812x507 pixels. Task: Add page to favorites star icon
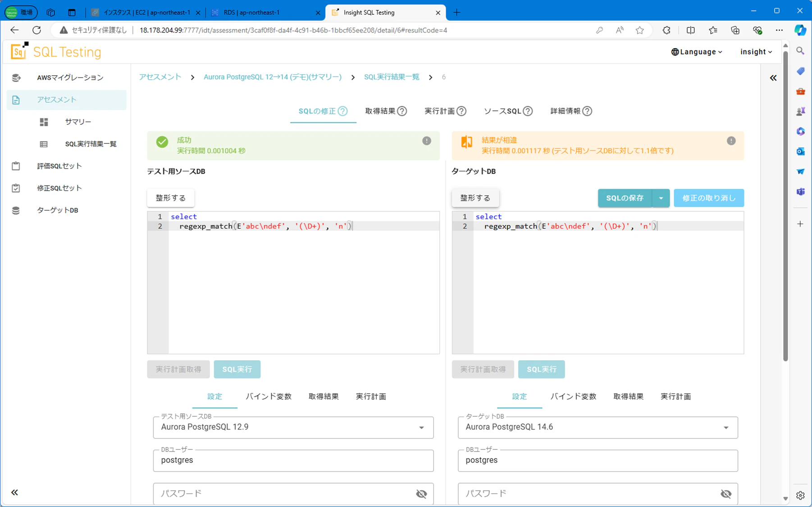tap(639, 30)
